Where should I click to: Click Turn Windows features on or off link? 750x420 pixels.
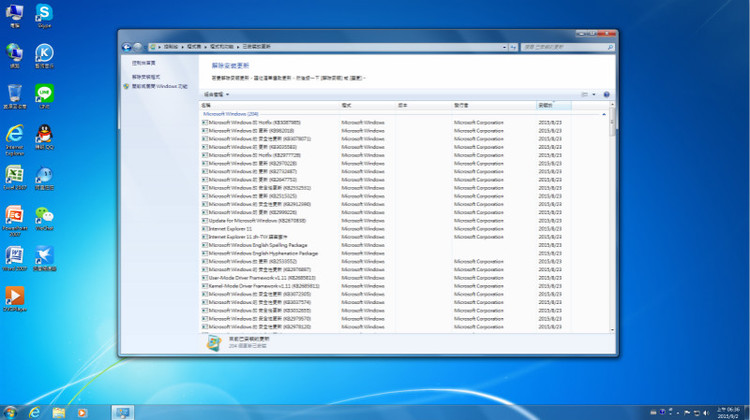pyautogui.click(x=160, y=86)
